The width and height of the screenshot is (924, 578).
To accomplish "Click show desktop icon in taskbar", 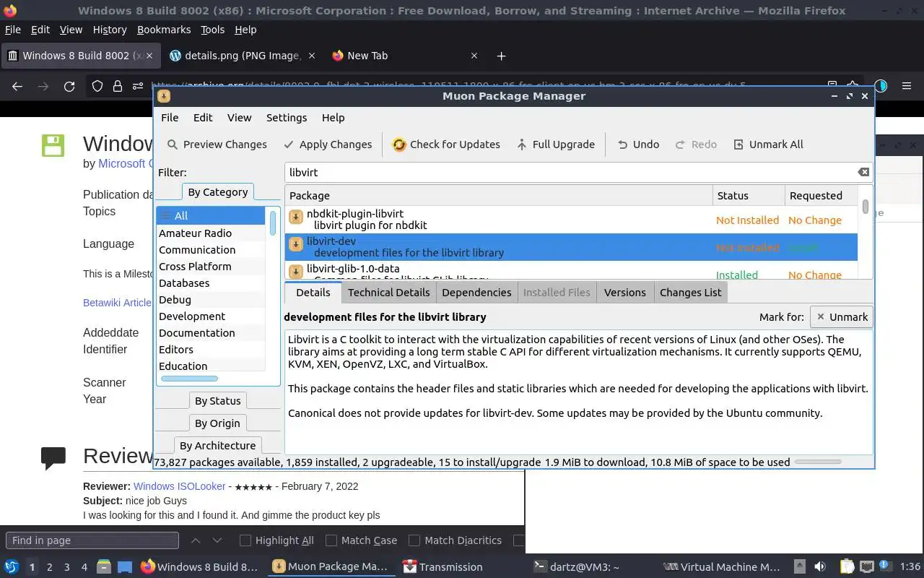I will pos(125,567).
